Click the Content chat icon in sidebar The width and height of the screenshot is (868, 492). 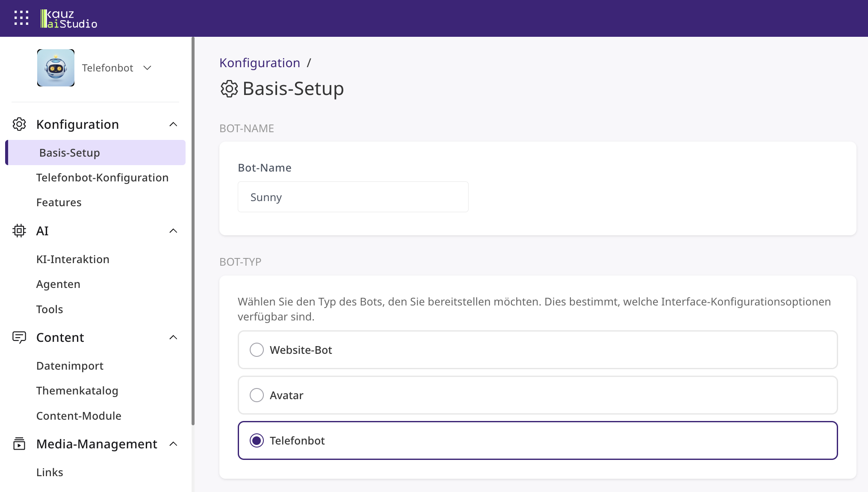19,337
